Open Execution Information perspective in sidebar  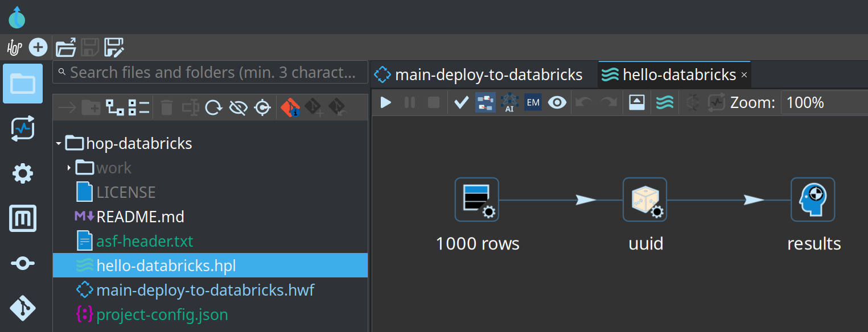(x=23, y=128)
